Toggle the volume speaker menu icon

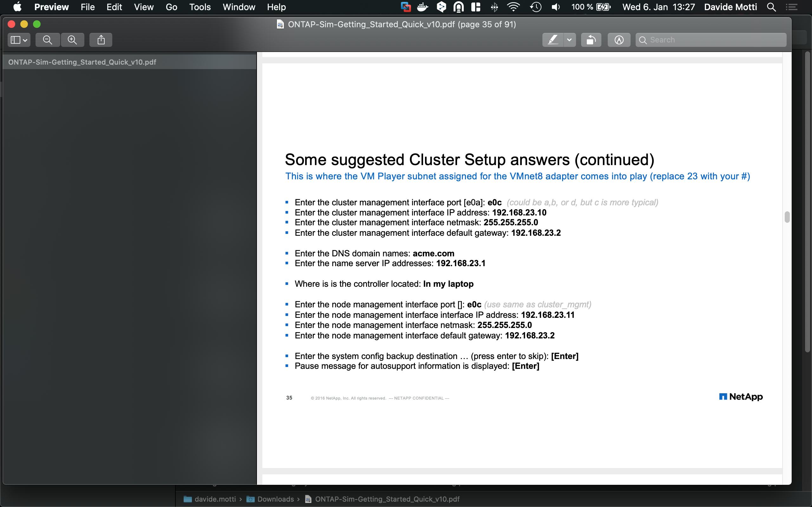(x=556, y=7)
